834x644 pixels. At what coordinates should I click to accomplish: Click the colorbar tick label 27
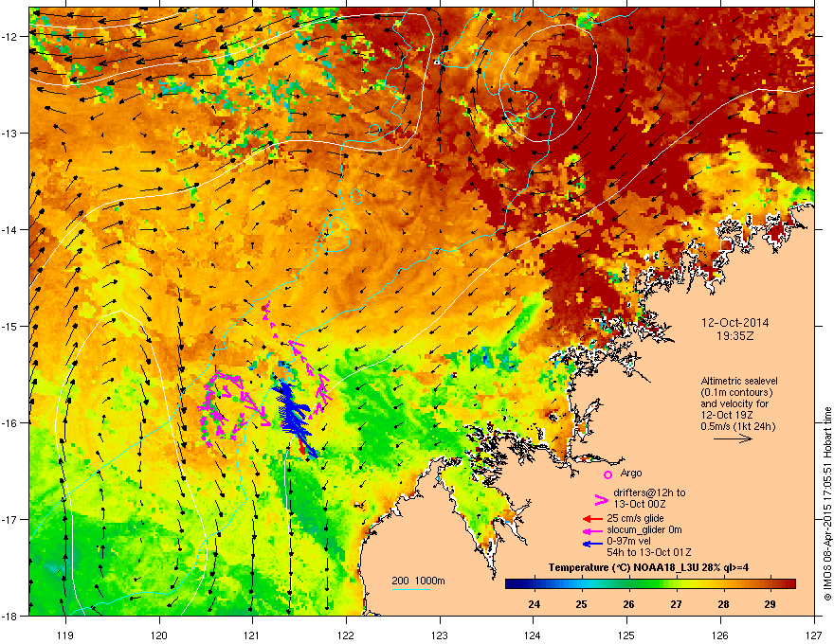pos(676,604)
